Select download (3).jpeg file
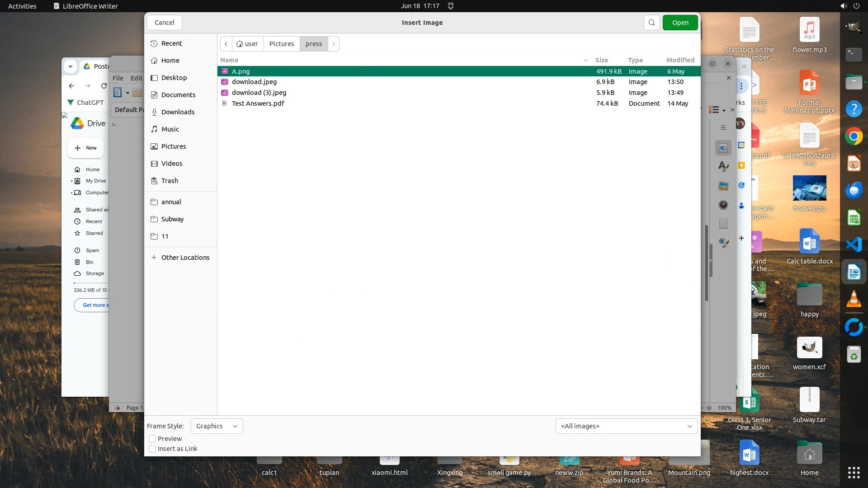868x488 pixels. 259,93
